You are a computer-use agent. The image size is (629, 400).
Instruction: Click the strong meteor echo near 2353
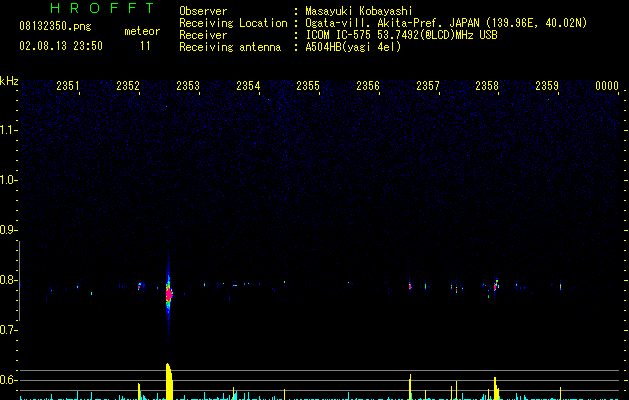(x=169, y=294)
